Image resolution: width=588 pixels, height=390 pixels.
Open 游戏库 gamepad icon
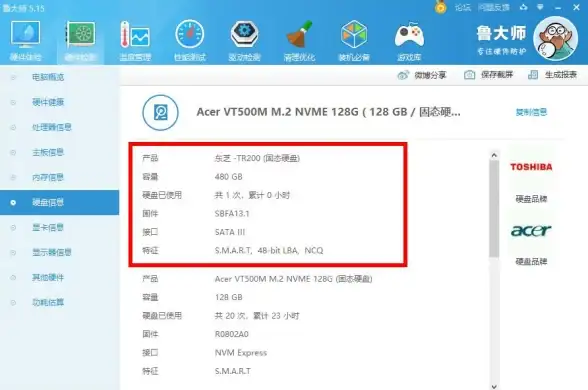pos(409,35)
